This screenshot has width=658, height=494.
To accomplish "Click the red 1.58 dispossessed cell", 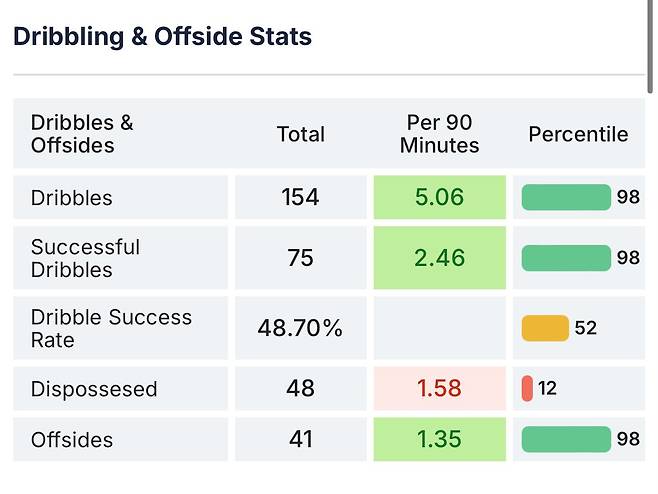I will click(439, 388).
